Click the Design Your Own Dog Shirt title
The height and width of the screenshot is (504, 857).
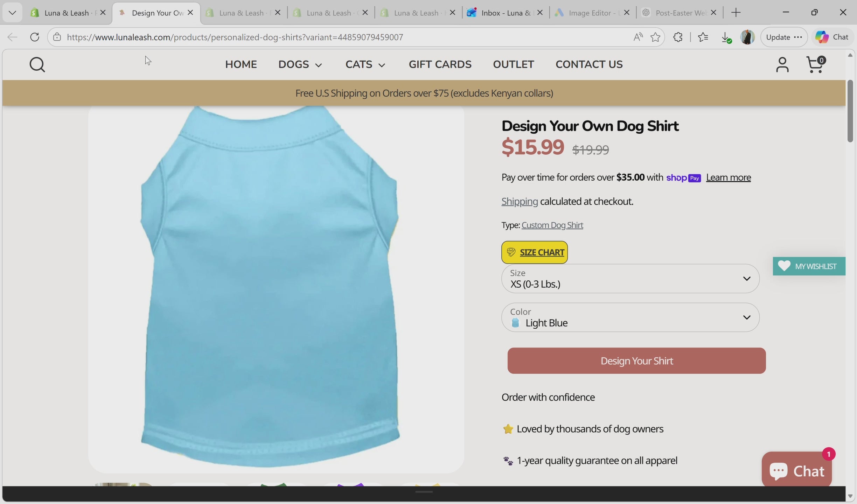point(590,126)
